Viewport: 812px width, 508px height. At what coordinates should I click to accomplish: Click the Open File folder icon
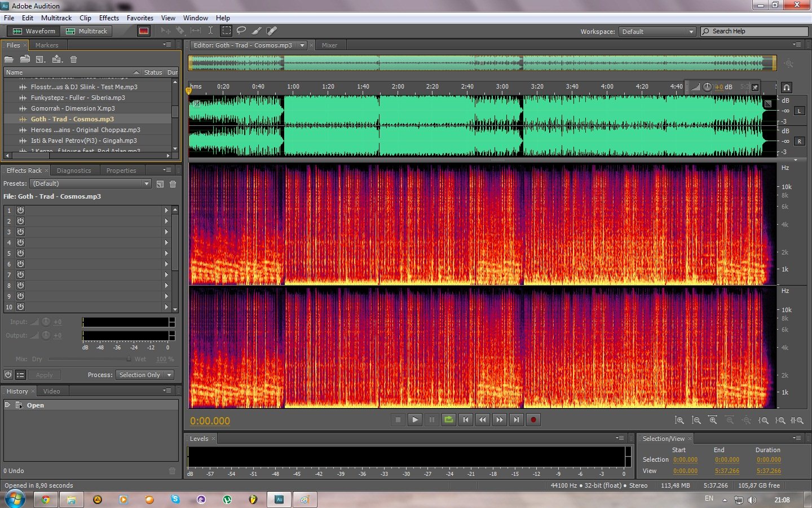[x=9, y=59]
